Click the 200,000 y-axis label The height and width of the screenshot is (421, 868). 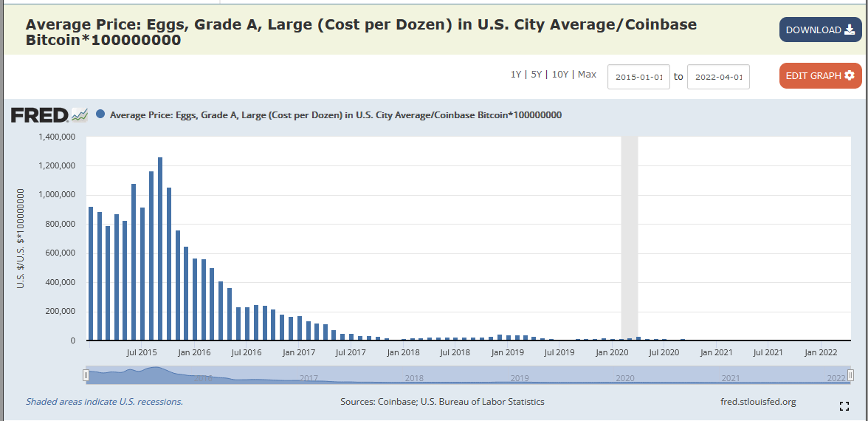pyautogui.click(x=60, y=312)
